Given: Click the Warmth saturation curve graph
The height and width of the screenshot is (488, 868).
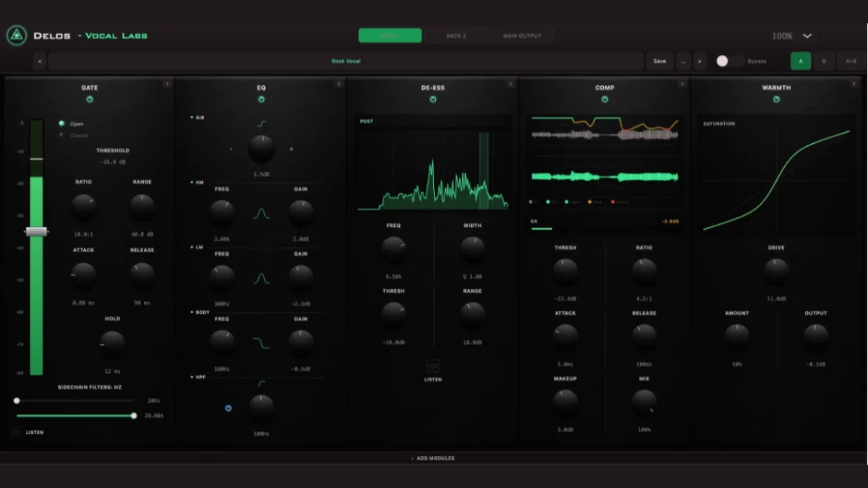Looking at the screenshot, I should coord(776,180).
